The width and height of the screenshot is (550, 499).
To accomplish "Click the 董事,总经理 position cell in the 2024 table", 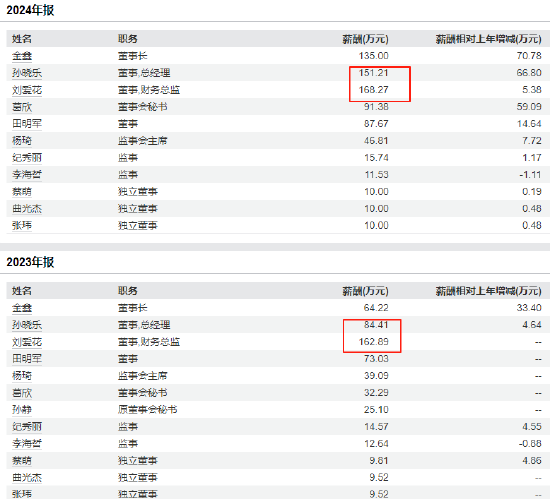I will click(x=144, y=73).
